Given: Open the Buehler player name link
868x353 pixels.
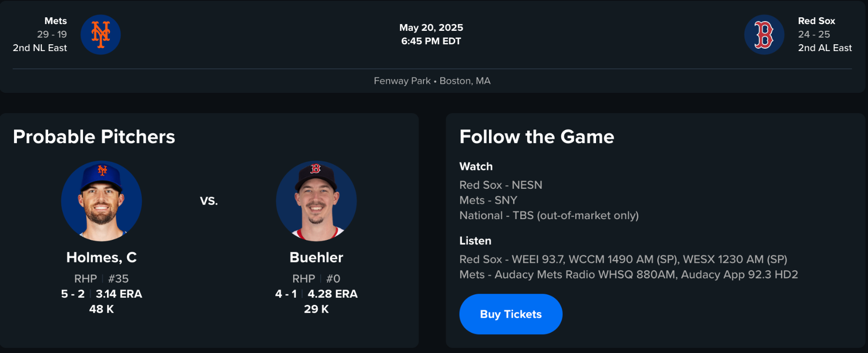Looking at the screenshot, I should coord(316,258).
